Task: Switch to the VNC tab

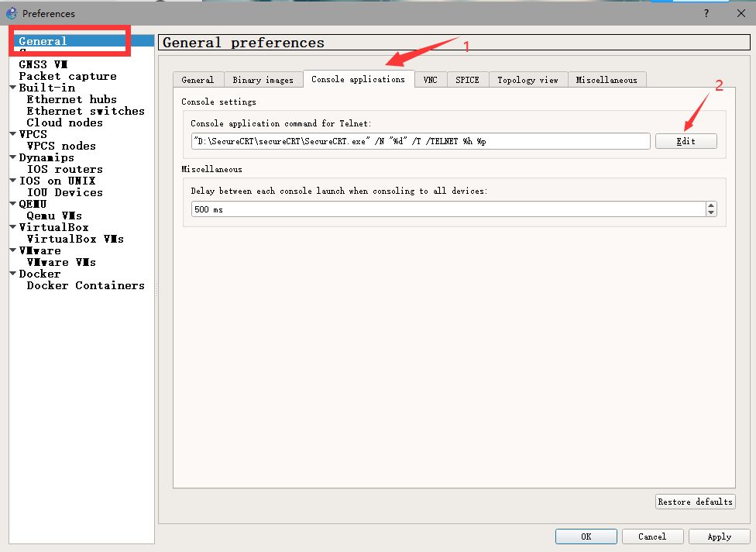Action: [x=431, y=80]
